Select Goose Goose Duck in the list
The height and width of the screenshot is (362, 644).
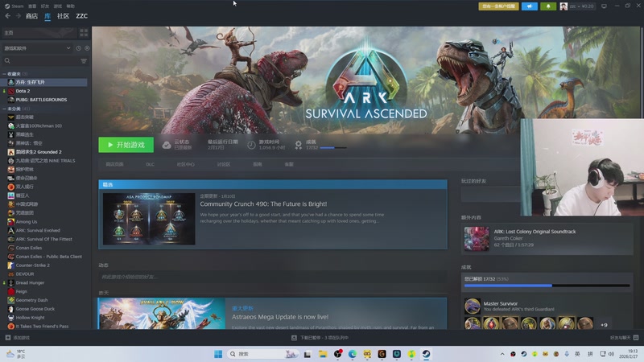35,309
